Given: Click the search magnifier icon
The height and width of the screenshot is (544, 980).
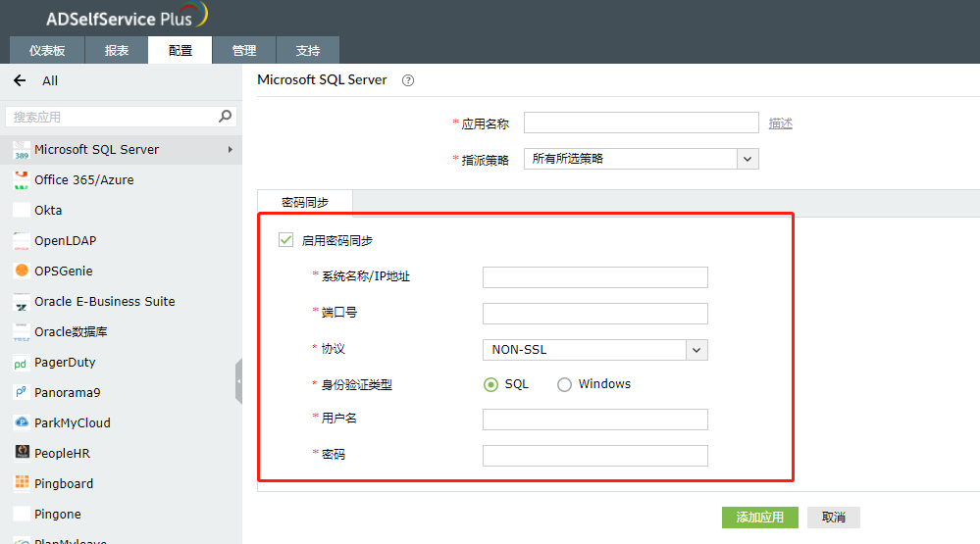Looking at the screenshot, I should click(x=225, y=117).
